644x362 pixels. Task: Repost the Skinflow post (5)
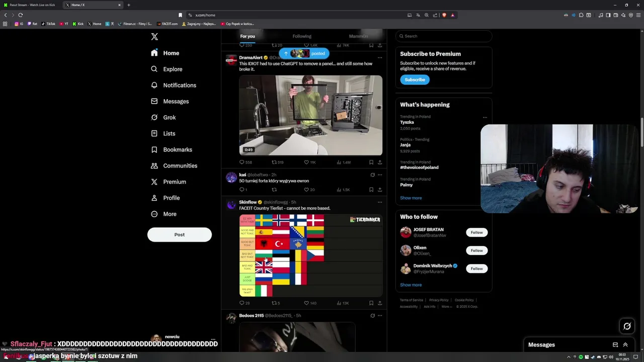(x=276, y=303)
